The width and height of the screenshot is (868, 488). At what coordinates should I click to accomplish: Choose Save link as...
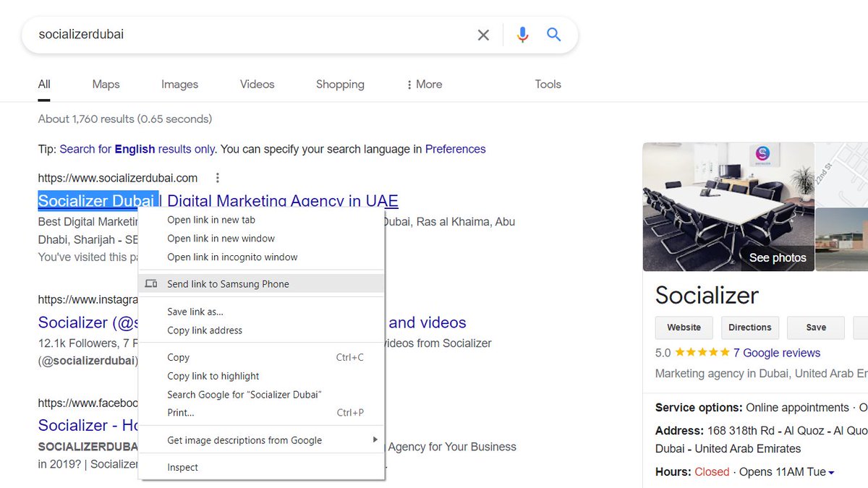coord(261,312)
